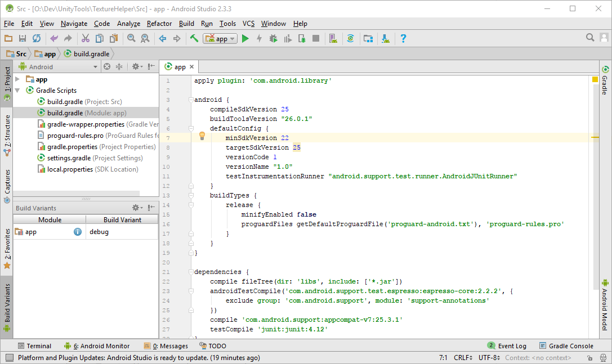Toggle the Android Model tool window
Image resolution: width=612 pixels, height=364 pixels.
point(605,305)
